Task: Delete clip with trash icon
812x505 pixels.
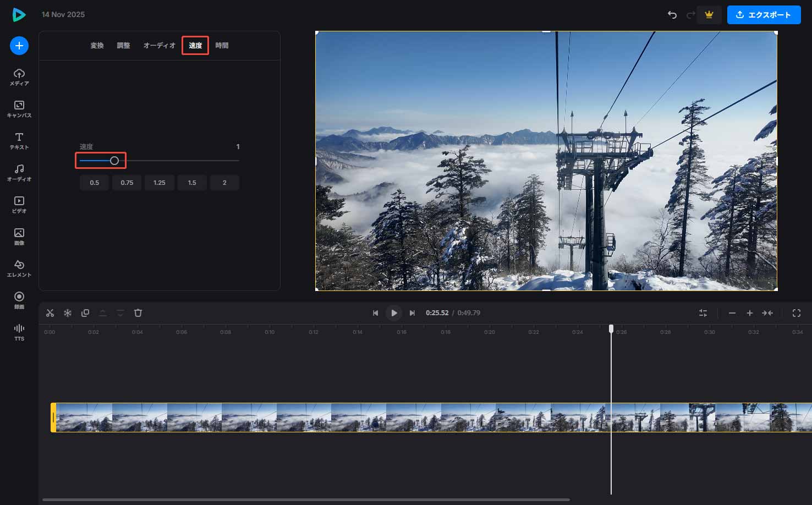Action: click(x=138, y=313)
